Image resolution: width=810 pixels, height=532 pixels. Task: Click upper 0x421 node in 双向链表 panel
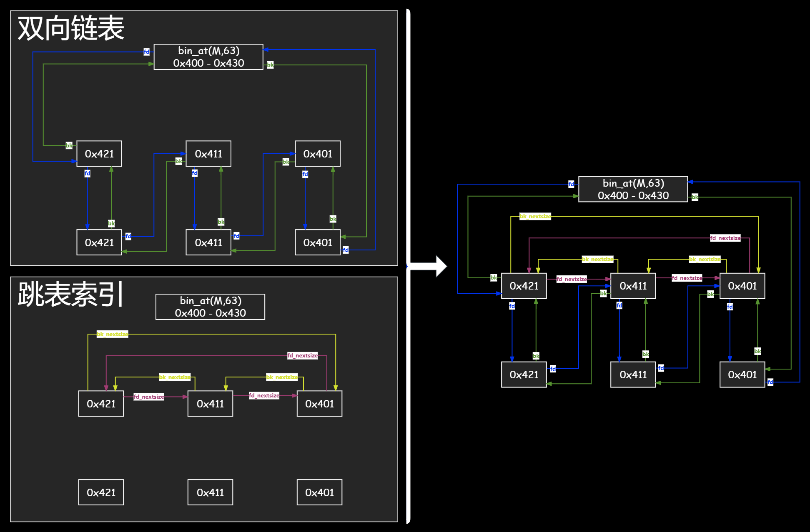tap(99, 154)
